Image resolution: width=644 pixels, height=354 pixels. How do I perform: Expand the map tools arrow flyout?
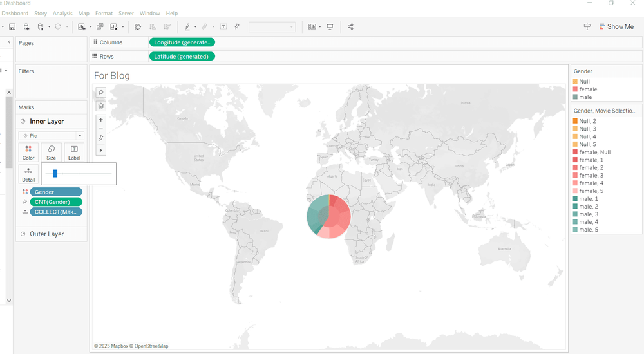point(101,150)
